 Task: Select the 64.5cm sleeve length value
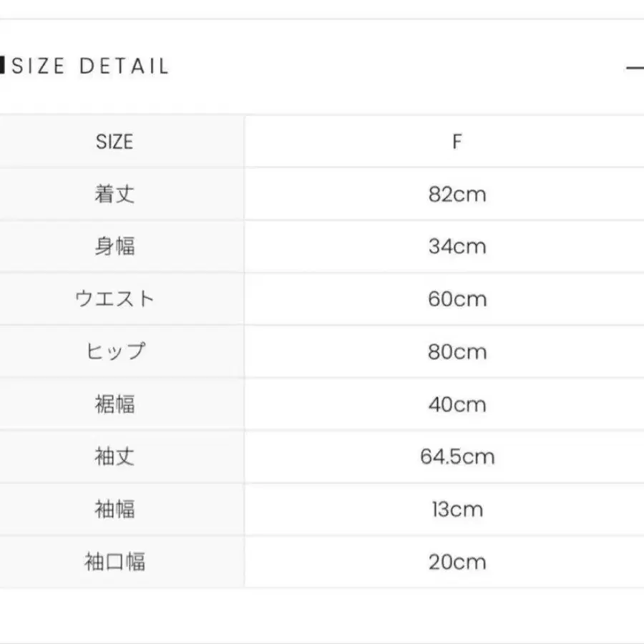(x=457, y=457)
